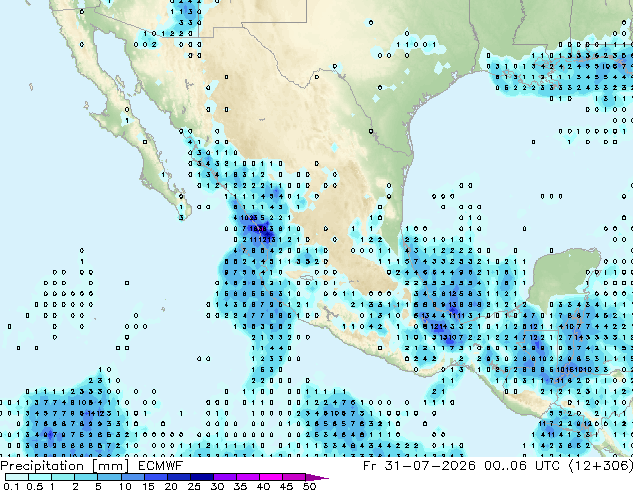Click the 0.1–0.5 mm legend swatch
The height and width of the screenshot is (490, 634).
pyautogui.click(x=17, y=477)
